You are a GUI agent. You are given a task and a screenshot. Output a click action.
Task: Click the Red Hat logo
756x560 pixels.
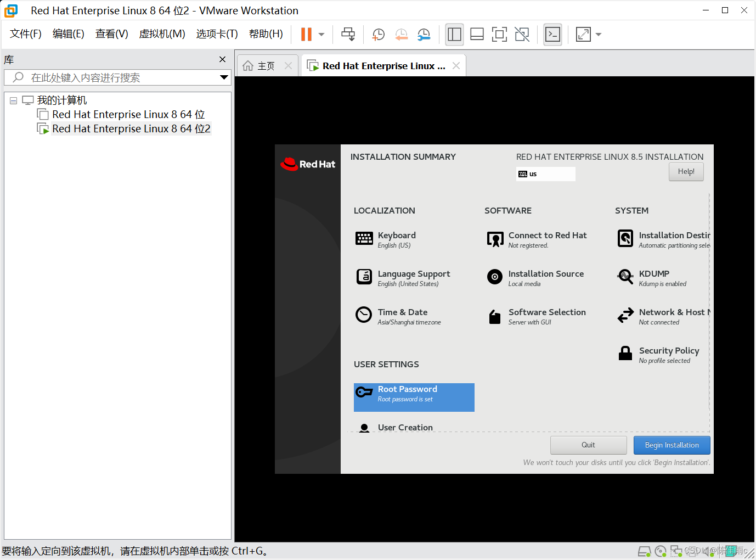(308, 164)
